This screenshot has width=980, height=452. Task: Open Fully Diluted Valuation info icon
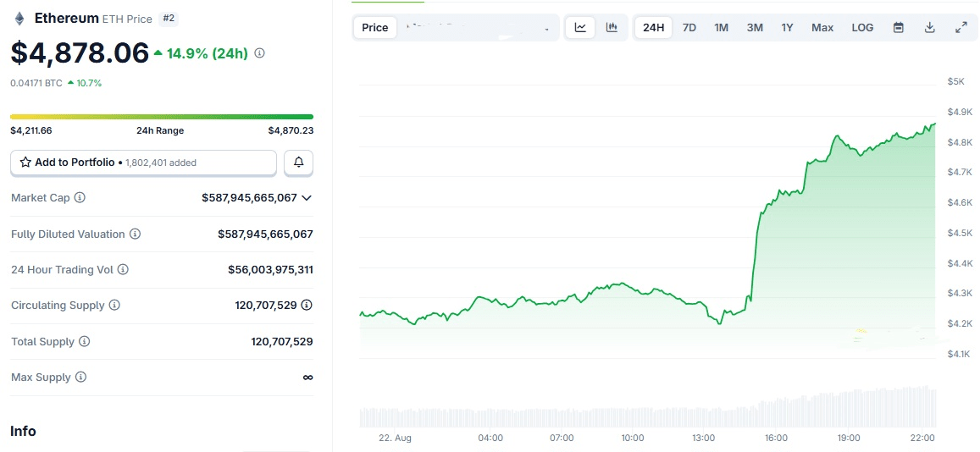pyautogui.click(x=135, y=234)
